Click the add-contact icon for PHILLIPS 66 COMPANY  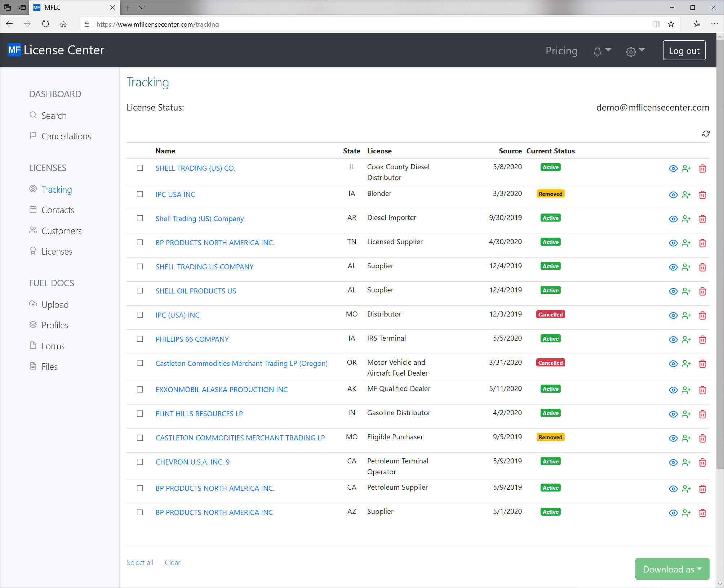pyautogui.click(x=686, y=340)
